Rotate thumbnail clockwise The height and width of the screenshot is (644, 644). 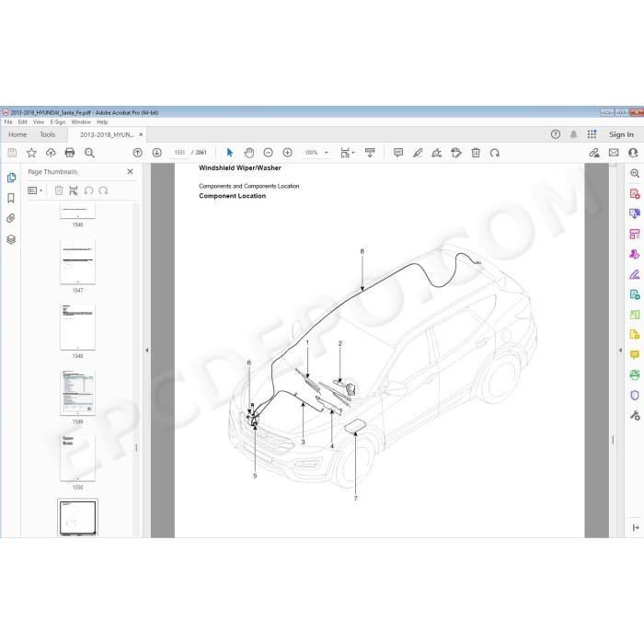click(103, 190)
